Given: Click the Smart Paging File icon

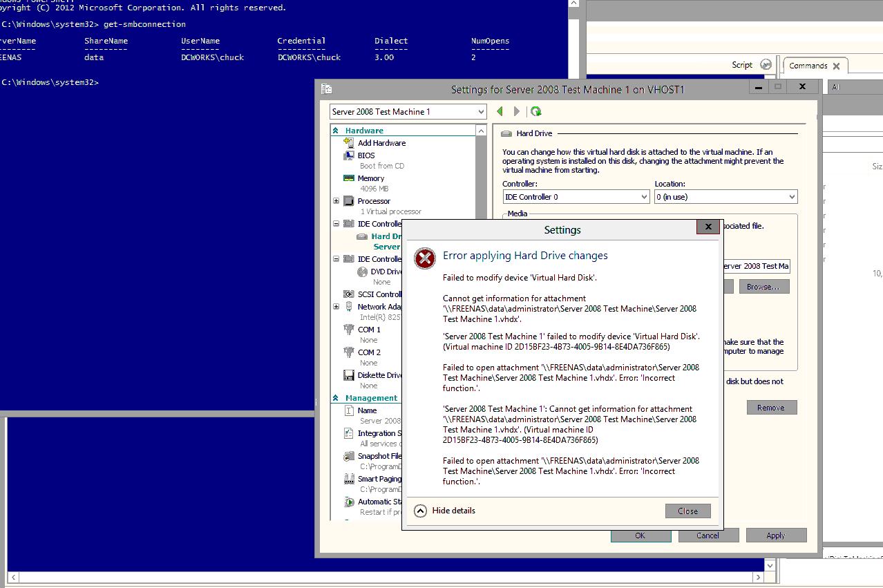Looking at the screenshot, I should click(x=349, y=479).
